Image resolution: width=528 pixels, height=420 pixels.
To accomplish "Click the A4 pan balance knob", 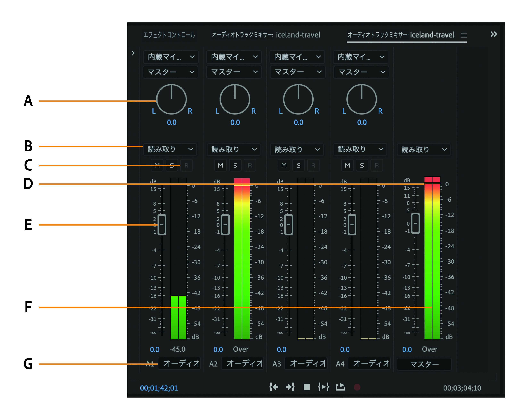I will click(x=362, y=99).
